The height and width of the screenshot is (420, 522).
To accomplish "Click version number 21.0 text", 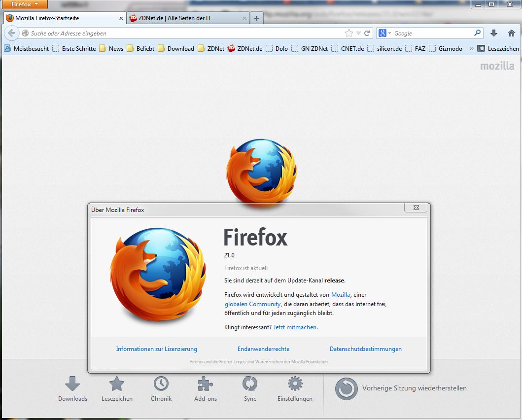I will pos(229,255).
